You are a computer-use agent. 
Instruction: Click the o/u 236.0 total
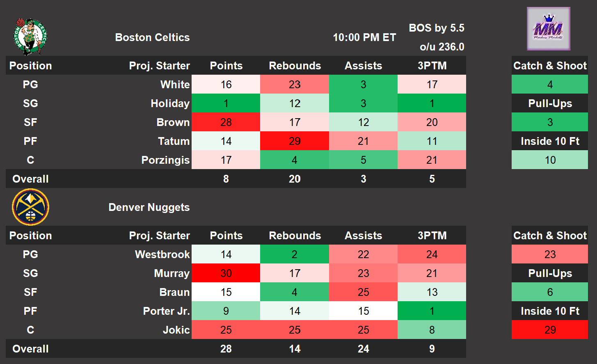[x=442, y=47]
